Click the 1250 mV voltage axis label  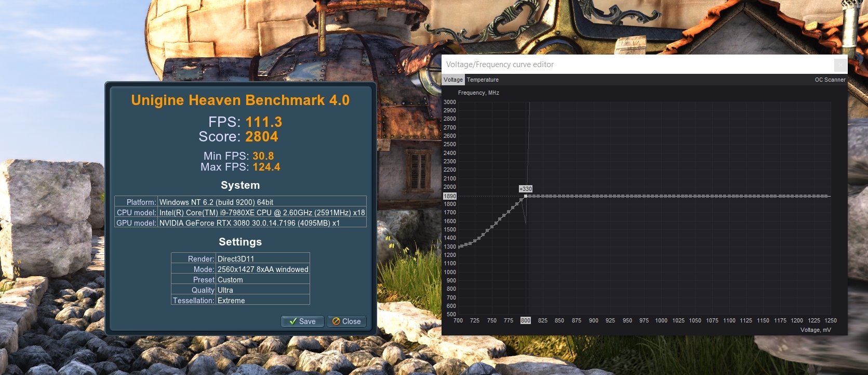pyautogui.click(x=831, y=320)
